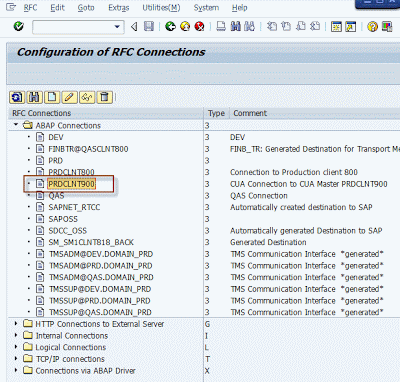
Task: Select the SDCC_OSS connection
Action: pyautogui.click(x=67, y=231)
